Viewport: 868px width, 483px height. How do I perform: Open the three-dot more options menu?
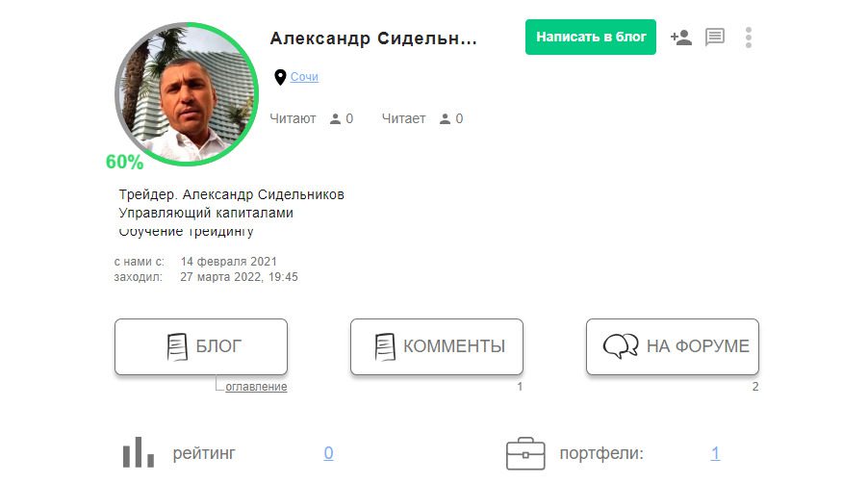click(x=749, y=38)
